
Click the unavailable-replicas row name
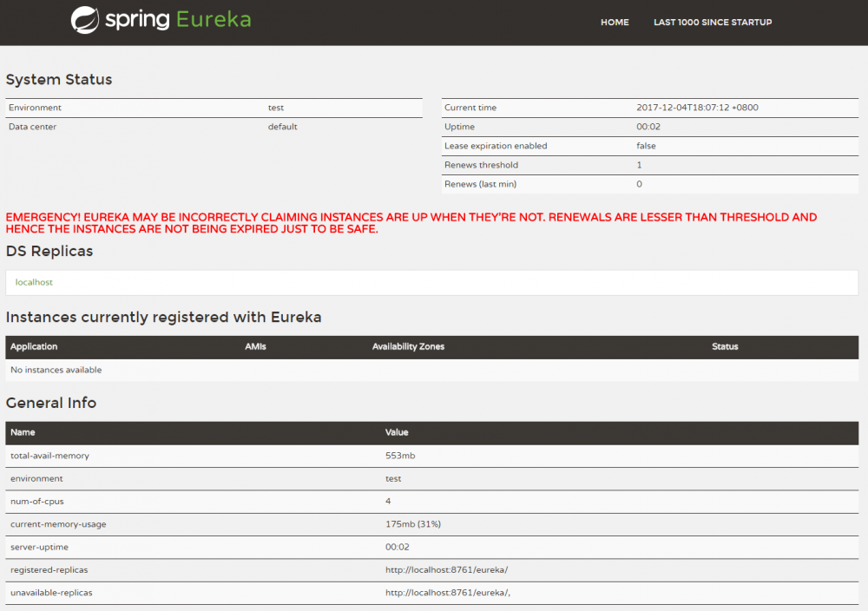(x=51, y=593)
